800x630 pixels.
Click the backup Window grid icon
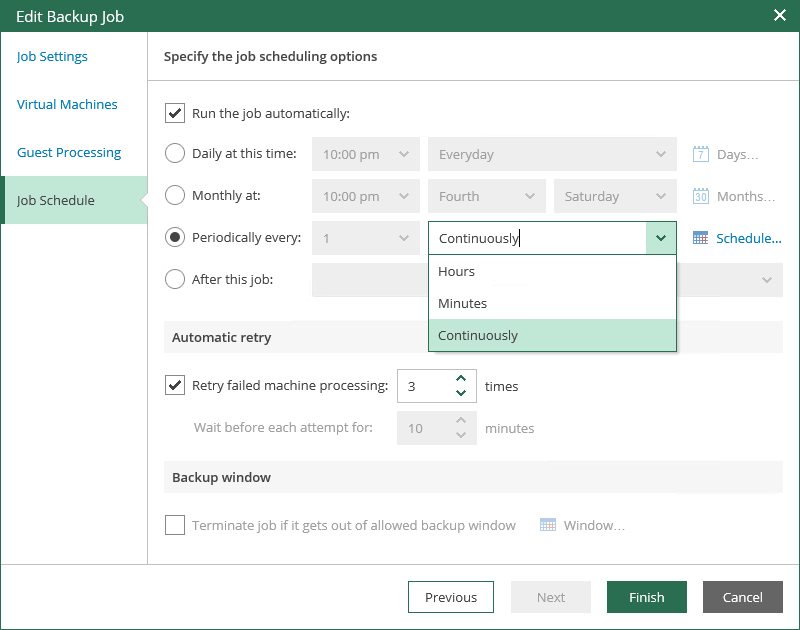[x=547, y=525]
